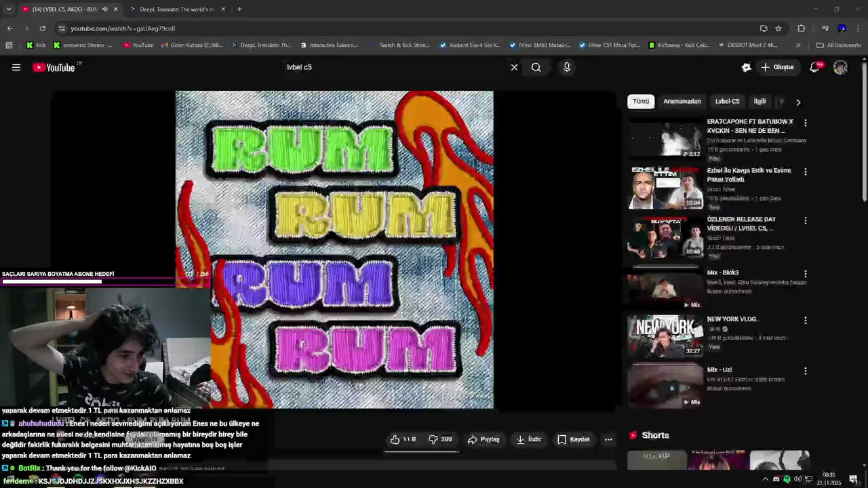Reload the page with refresh icon
Image resolution: width=868 pixels, height=488 pixels.
42,28
